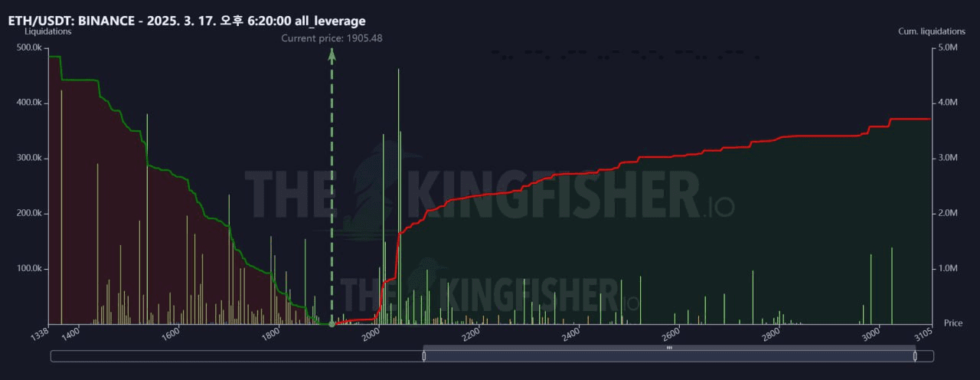Click the ETH/USDT: BINANCE chart title
The height and width of the screenshot is (380, 980).
[x=187, y=21]
